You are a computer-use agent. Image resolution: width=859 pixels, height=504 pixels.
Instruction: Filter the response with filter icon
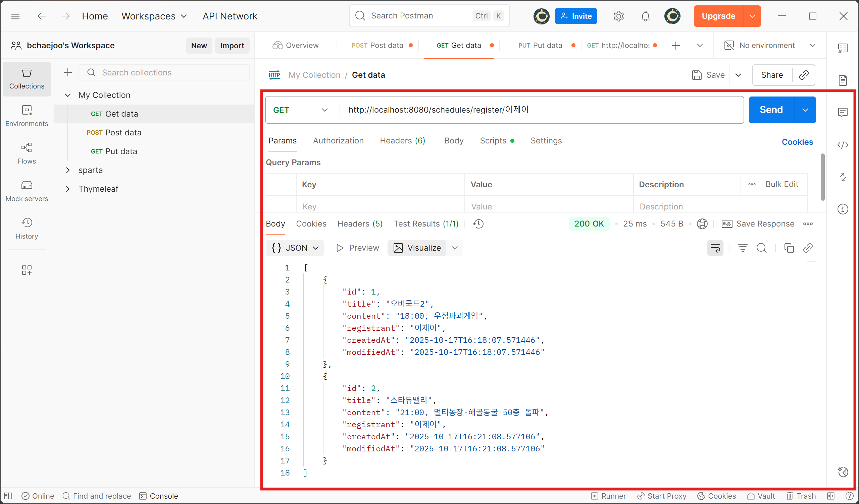point(743,248)
